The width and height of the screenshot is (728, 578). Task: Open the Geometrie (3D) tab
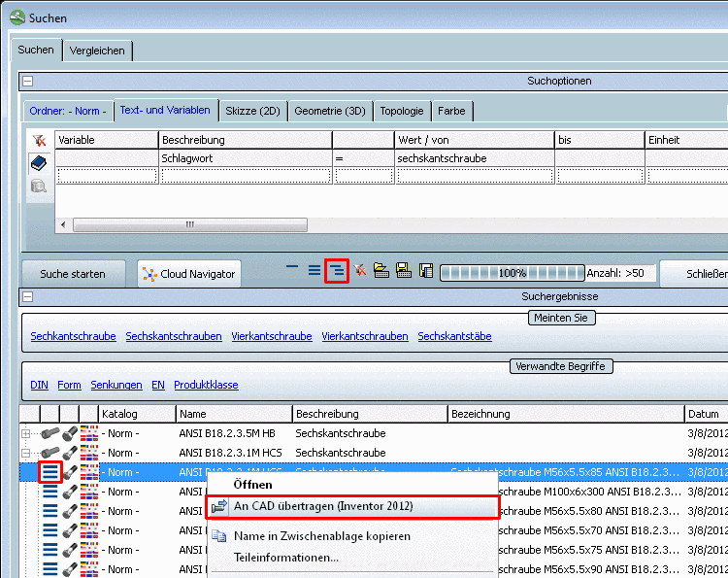330,111
